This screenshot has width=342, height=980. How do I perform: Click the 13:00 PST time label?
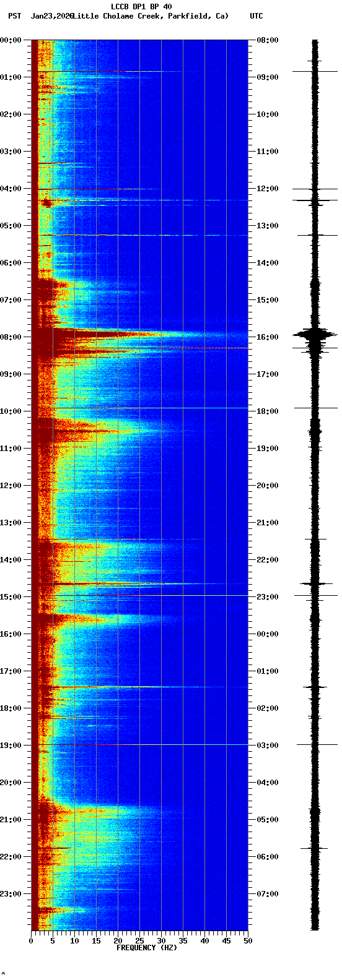[x=11, y=523]
